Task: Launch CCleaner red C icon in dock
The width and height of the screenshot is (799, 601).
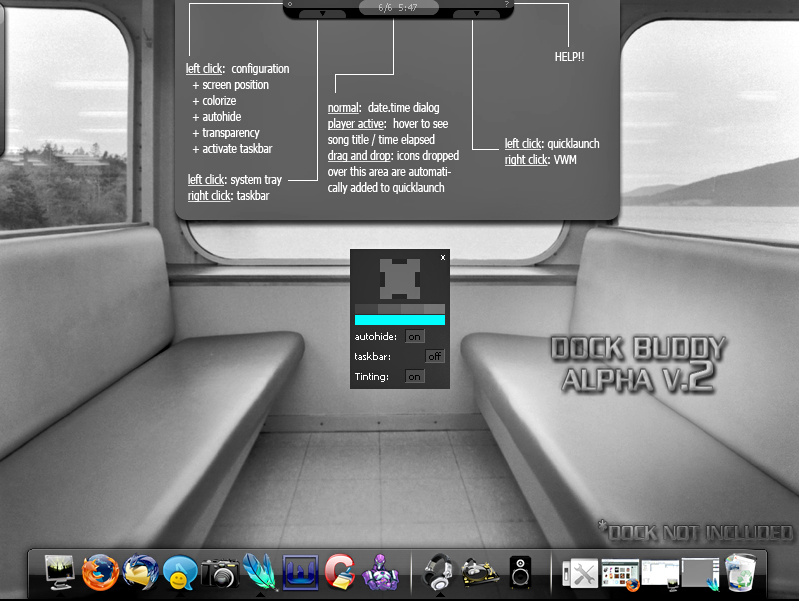Action: [x=340, y=572]
